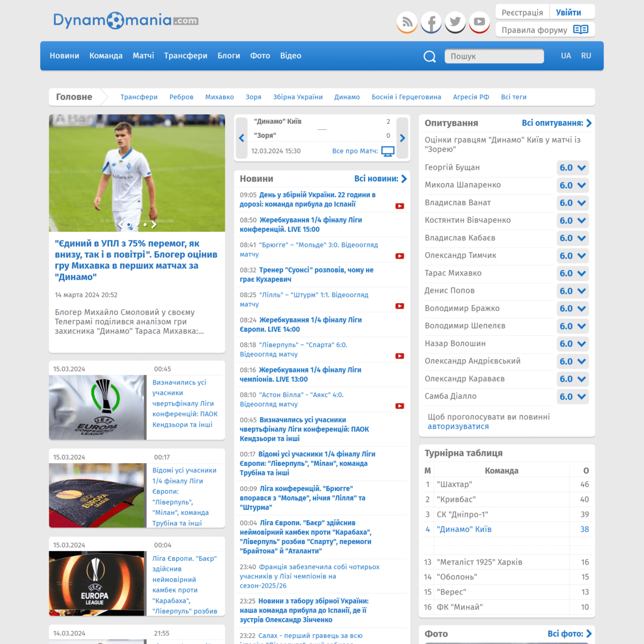Open rating dropdown for Тарас Михавко
Screen dimensions: 644x644
[x=573, y=273]
